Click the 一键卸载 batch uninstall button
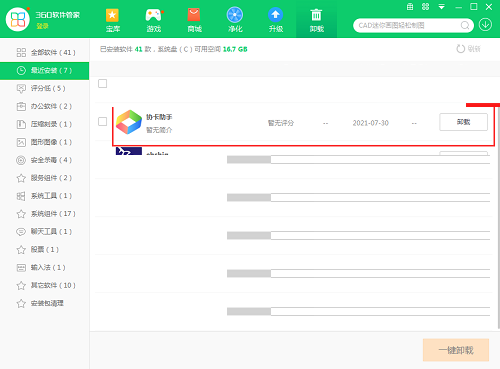 456,350
